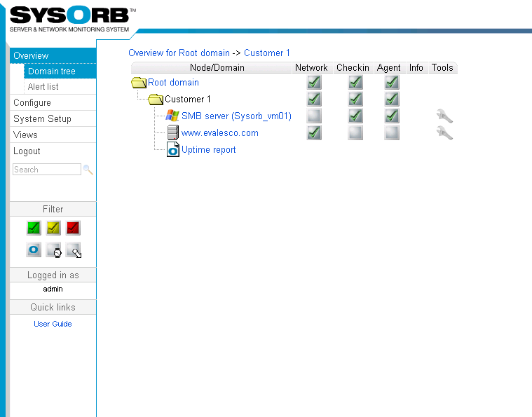Click Customer 1 Network status check
This screenshot has height=417, width=532.
tap(314, 99)
